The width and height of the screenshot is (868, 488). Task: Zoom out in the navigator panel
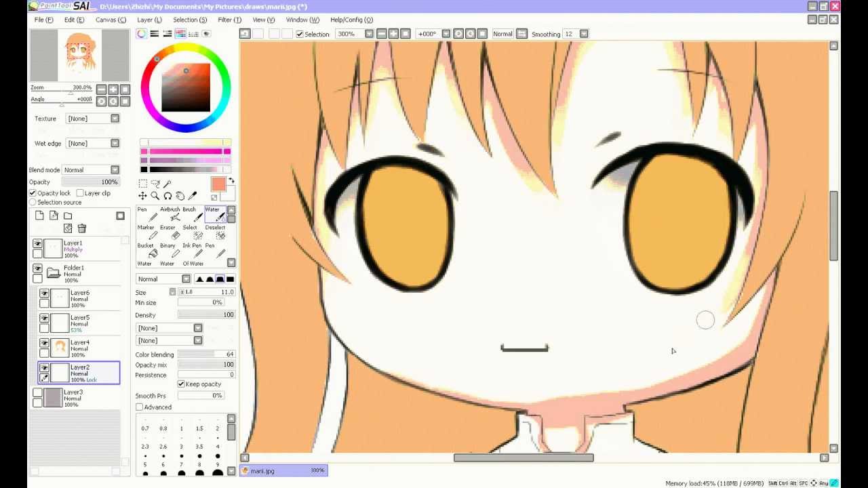click(x=101, y=89)
